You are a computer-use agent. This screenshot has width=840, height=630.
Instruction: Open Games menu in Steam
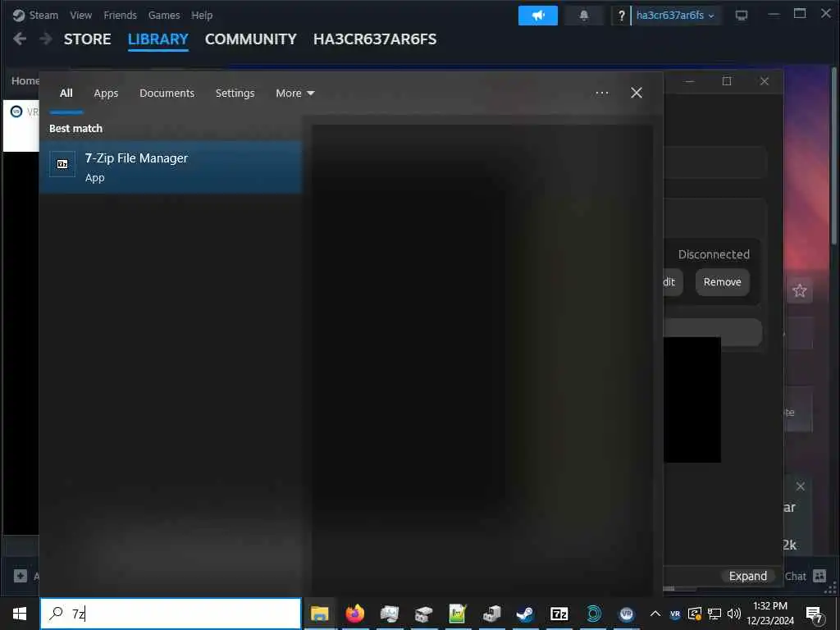164,15
